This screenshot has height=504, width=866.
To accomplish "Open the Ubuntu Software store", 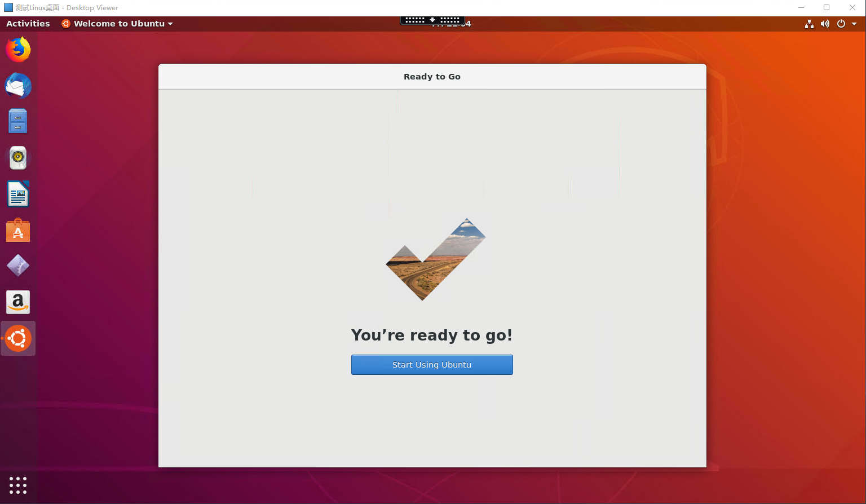I will coord(17,229).
